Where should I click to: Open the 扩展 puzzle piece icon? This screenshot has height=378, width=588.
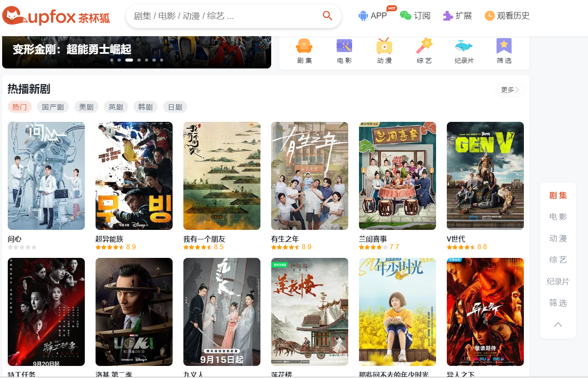tap(448, 16)
